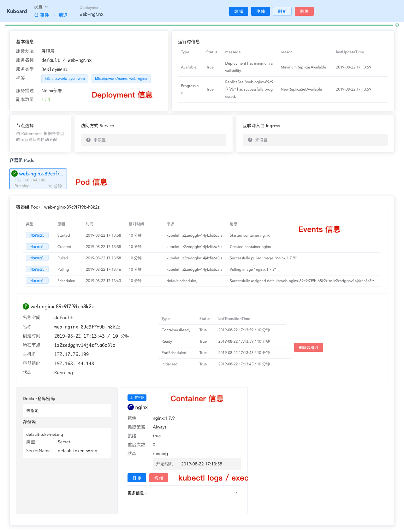Click the 容器组IP value 192.168.144.148
404x532 pixels.
pyautogui.click(x=74, y=364)
